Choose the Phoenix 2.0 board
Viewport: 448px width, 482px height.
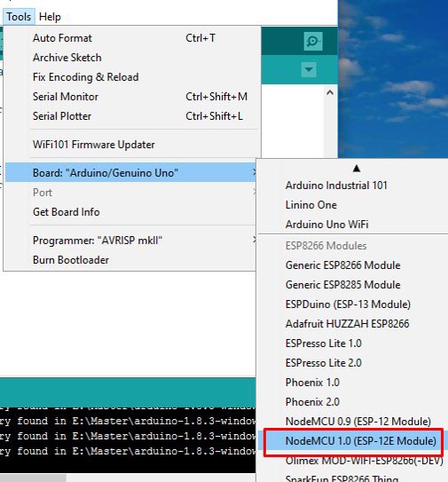pos(353,401)
